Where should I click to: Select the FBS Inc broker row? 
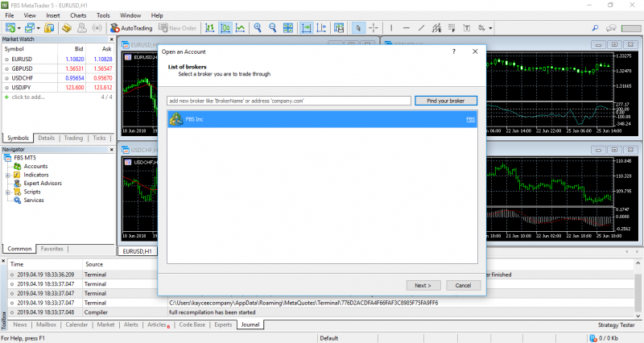(x=322, y=119)
